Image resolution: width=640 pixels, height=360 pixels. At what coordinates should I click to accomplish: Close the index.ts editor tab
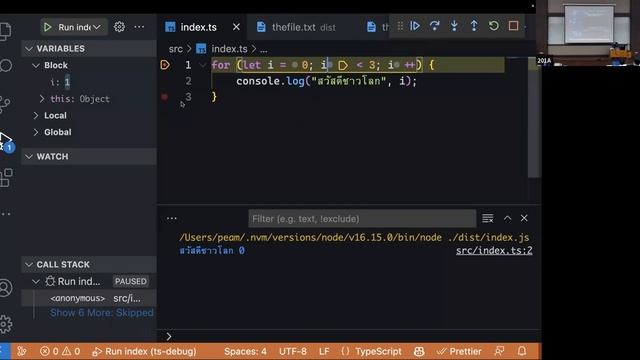pos(236,27)
